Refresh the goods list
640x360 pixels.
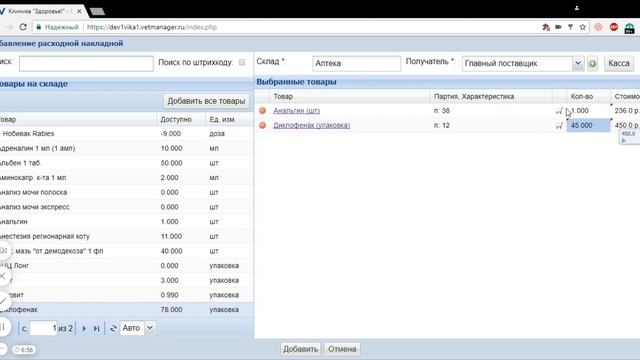(113, 328)
